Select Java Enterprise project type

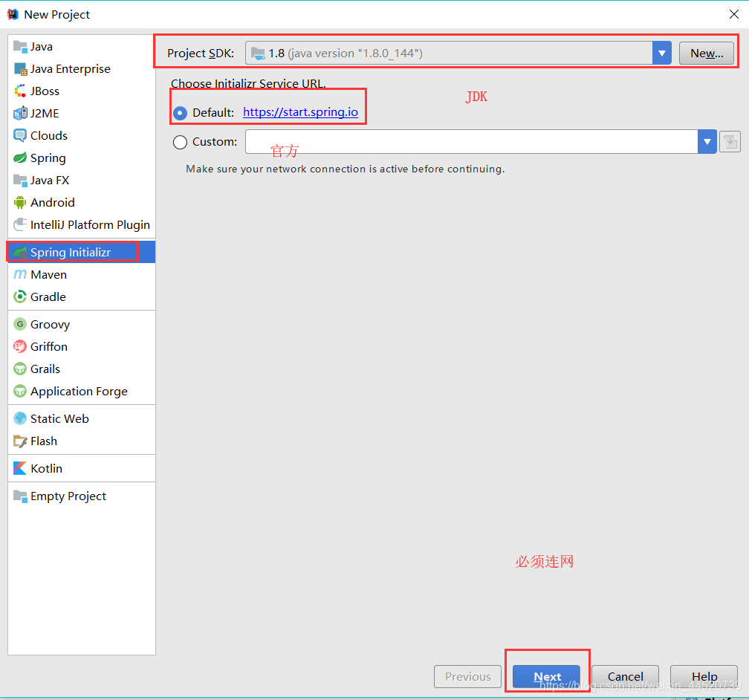tap(82, 69)
